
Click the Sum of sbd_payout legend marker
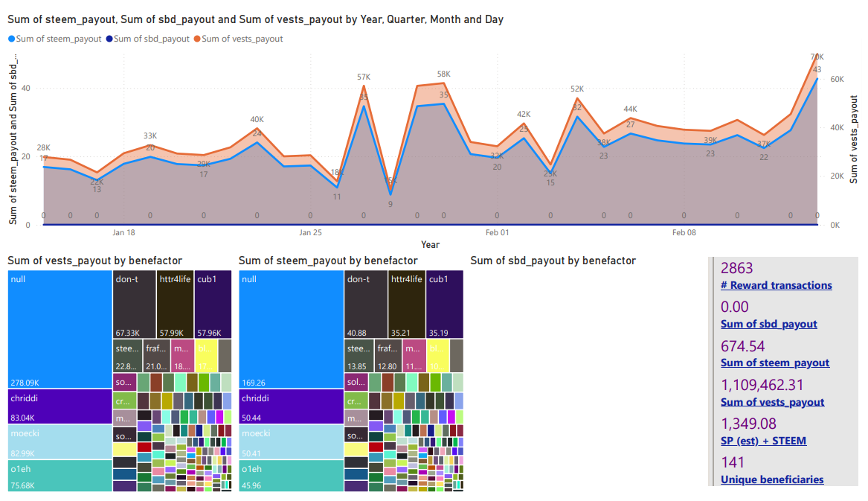coord(109,39)
